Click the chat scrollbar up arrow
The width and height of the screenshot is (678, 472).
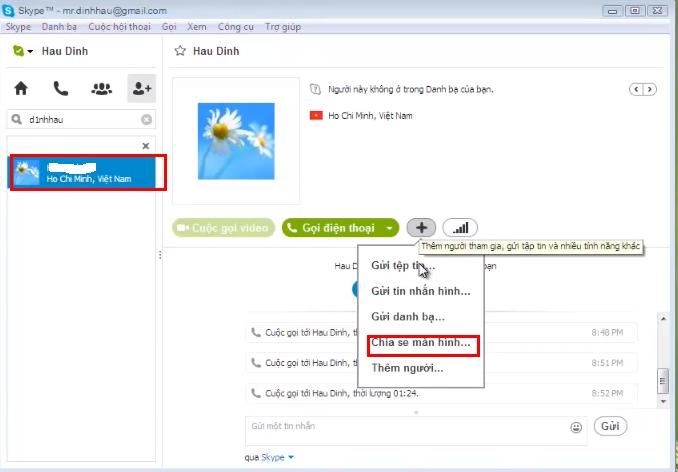tap(663, 319)
